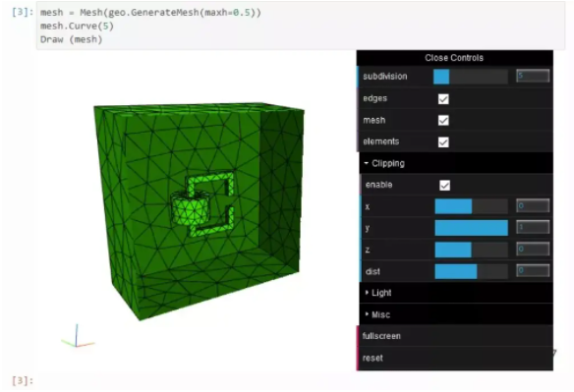Uncheck the edges checkbox
Screen dimensions: 574x392
pos(443,99)
